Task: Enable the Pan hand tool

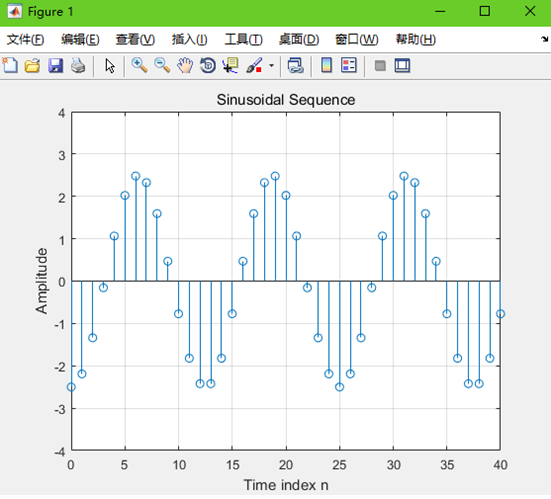Action: tap(185, 66)
